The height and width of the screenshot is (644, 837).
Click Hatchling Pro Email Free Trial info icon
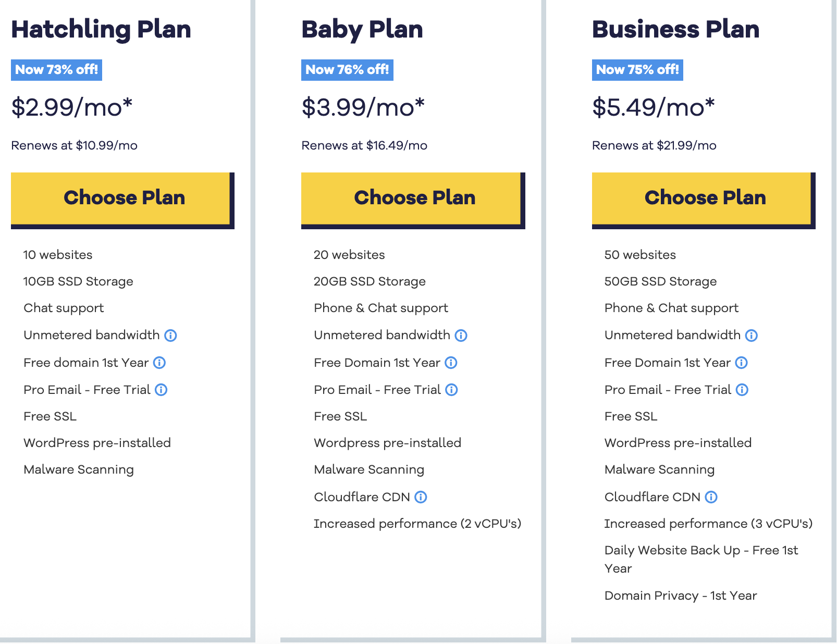coord(161,390)
